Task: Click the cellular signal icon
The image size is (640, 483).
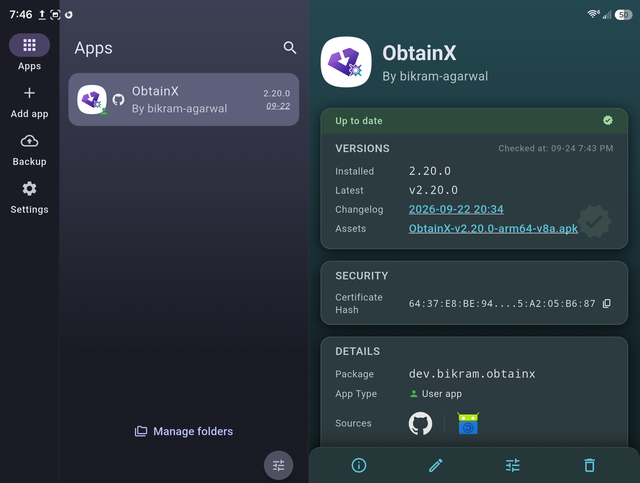Action: pos(607,15)
